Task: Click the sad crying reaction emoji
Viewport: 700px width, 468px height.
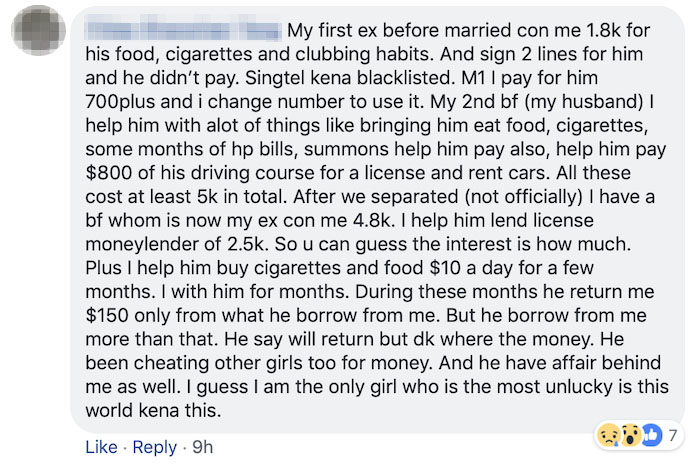Action: click(607, 435)
